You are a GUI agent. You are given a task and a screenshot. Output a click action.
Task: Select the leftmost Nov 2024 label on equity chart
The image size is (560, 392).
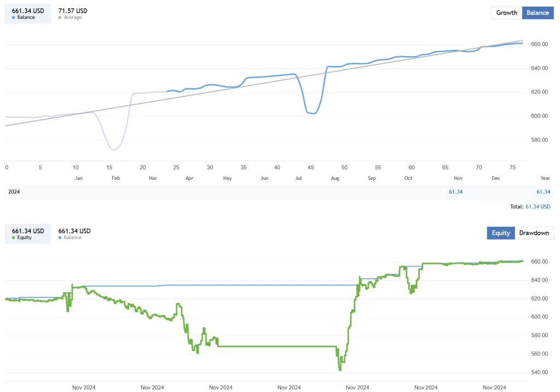coord(84,387)
